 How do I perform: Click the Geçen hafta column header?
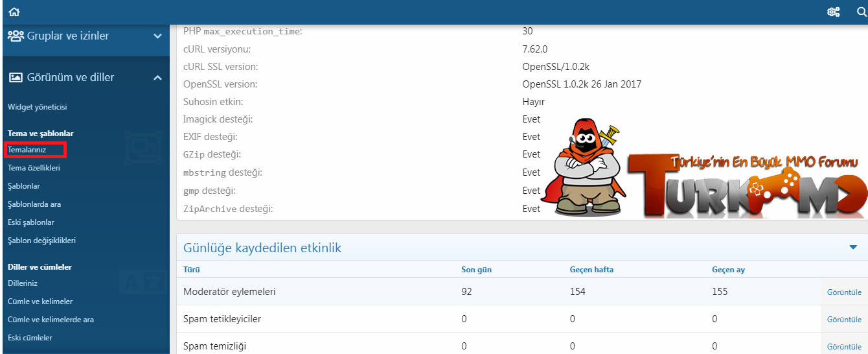591,270
